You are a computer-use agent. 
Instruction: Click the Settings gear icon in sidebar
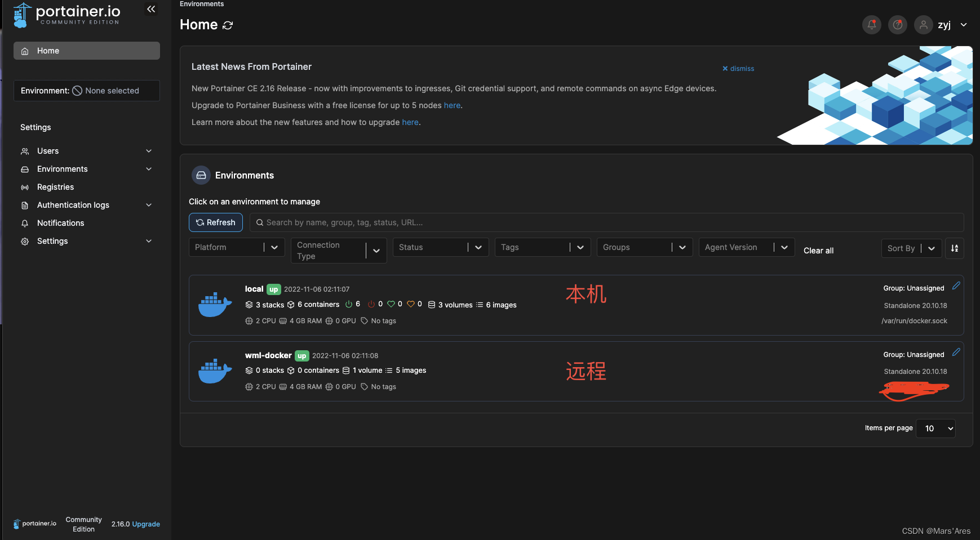25,241
